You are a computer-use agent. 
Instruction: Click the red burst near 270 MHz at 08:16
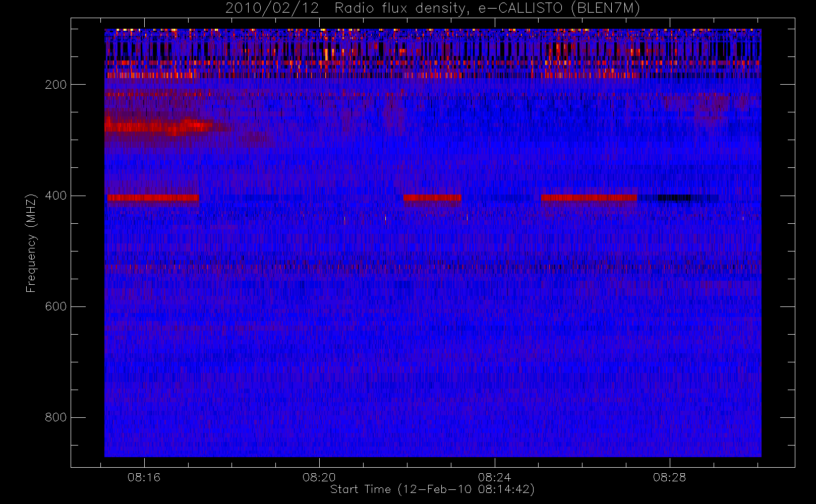coord(159,127)
